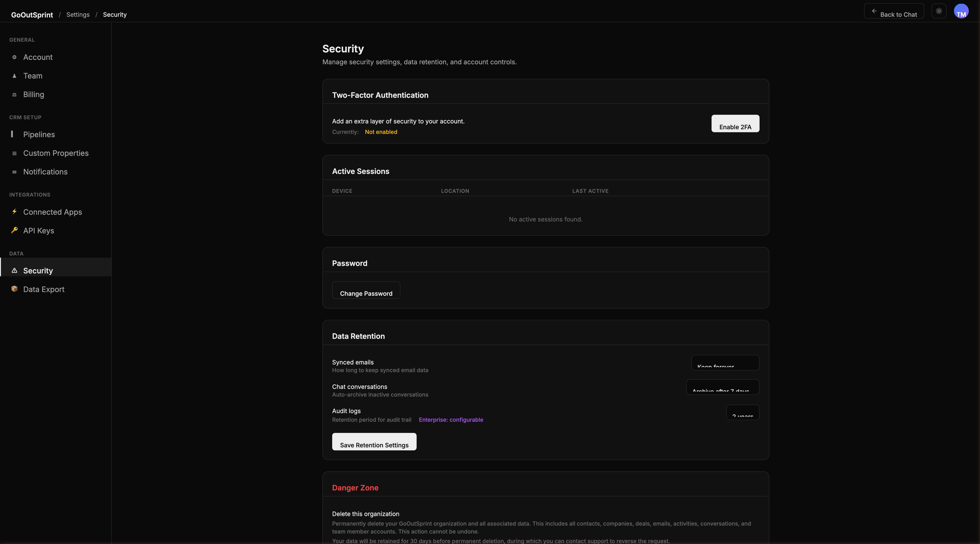Click the key icon beside API Keys
Screen dimensions: 980x544
click(14, 230)
